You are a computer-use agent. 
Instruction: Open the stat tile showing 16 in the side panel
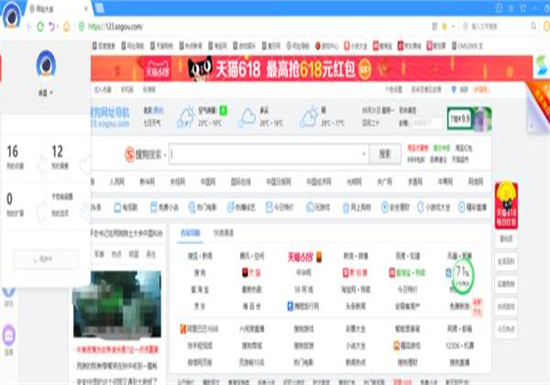[x=23, y=158]
